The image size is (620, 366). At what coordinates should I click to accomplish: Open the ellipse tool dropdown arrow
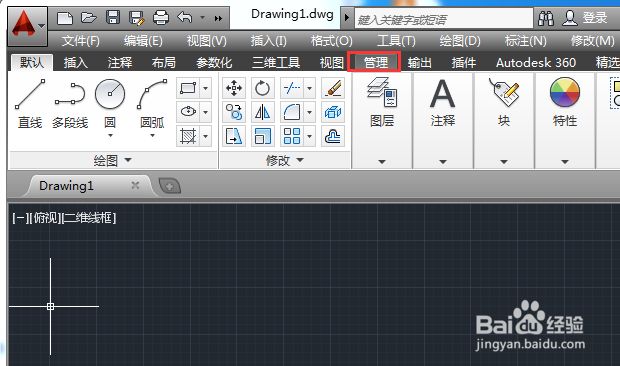pos(206,112)
